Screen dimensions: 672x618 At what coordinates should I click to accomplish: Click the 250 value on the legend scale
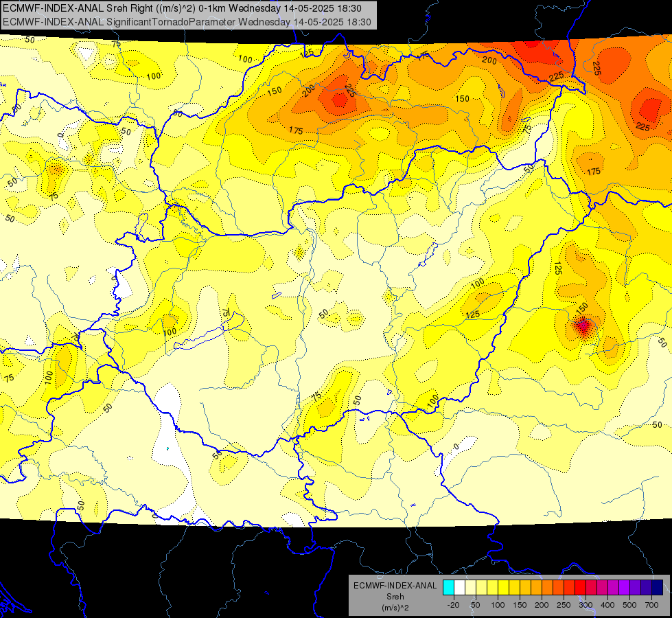coord(564,605)
